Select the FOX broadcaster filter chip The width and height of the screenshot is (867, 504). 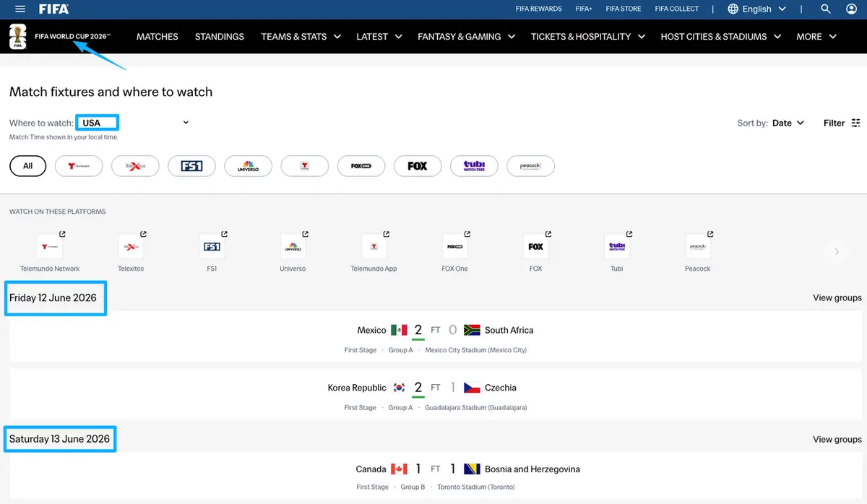(x=418, y=166)
